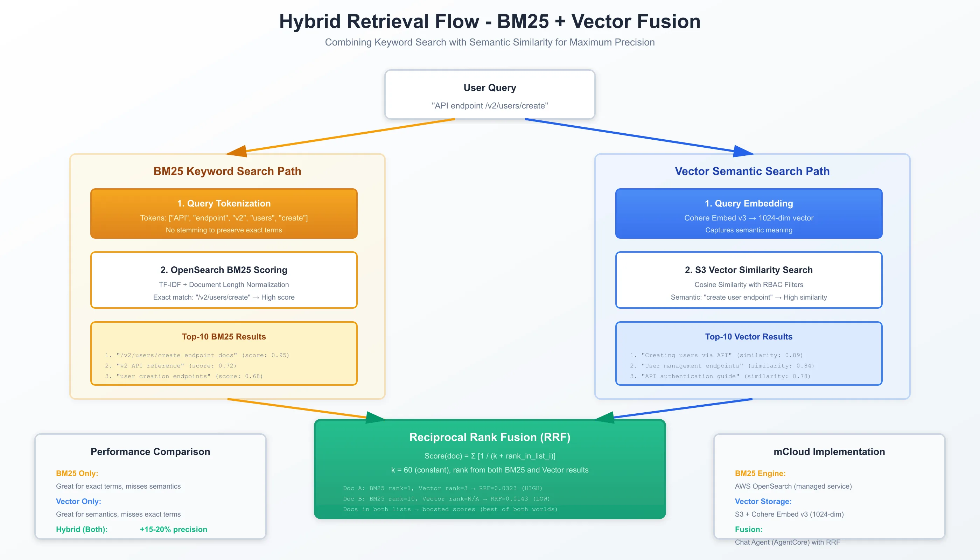
Task: Click 'Great for exact terms, misses semantics'
Action: coord(118,486)
